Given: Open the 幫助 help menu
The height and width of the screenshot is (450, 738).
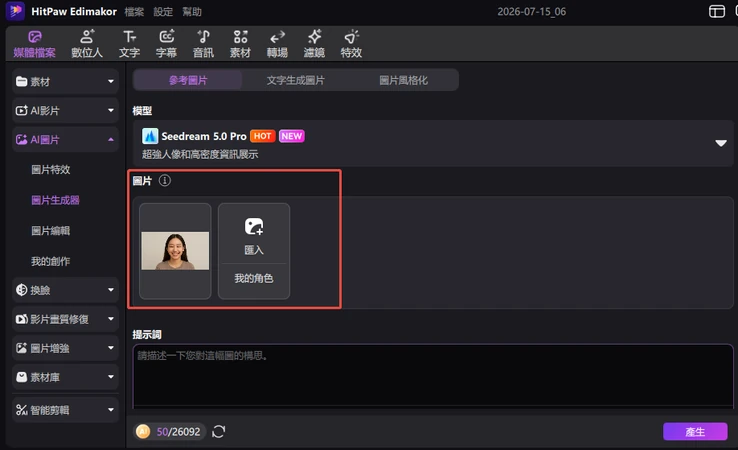Looking at the screenshot, I should (x=192, y=12).
